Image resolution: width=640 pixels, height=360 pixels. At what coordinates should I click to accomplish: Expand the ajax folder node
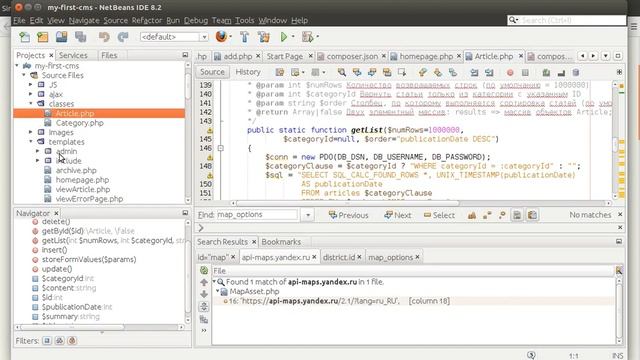(31, 94)
